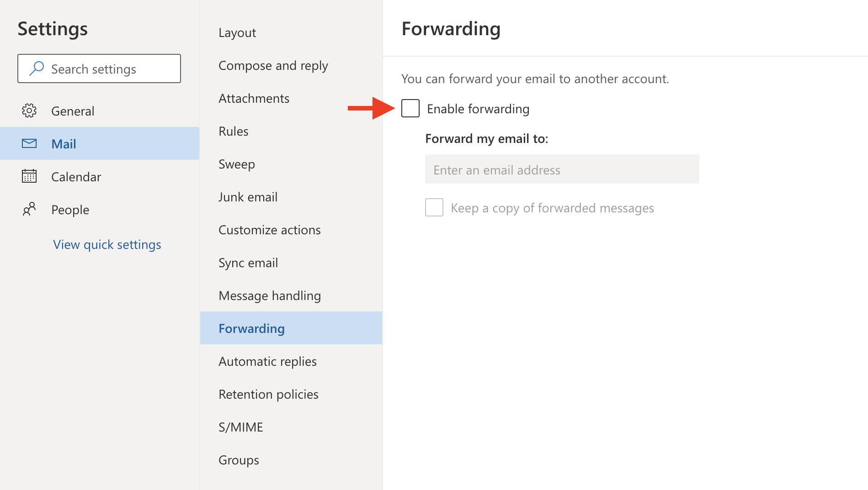Open the People settings category
Screen dimensions: 868x490
click(100, 209)
